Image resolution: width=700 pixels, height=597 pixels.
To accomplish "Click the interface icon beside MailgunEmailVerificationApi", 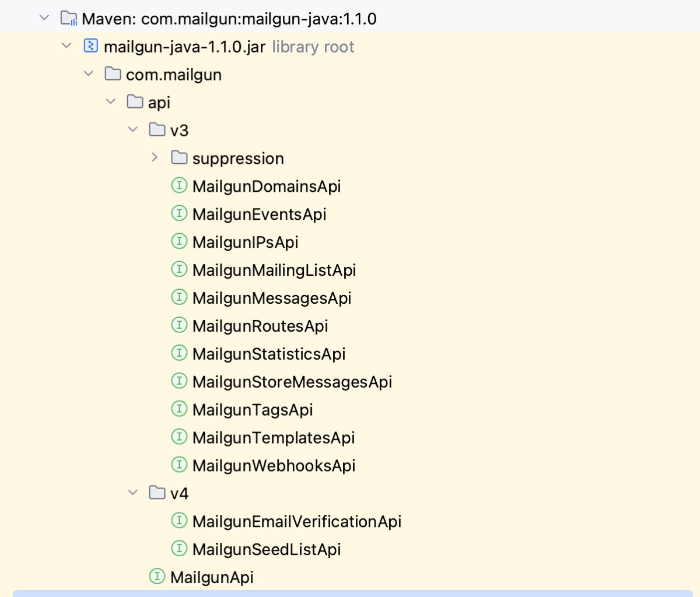I will click(x=179, y=521).
